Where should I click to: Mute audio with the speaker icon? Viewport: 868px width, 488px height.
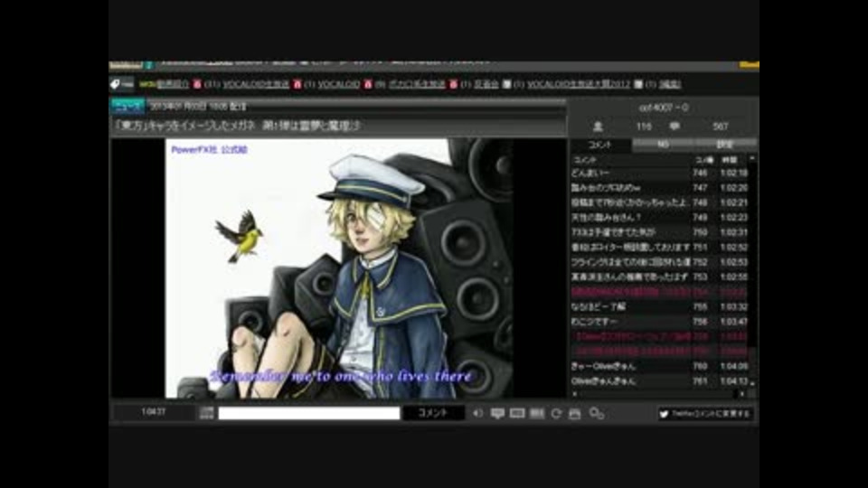pyautogui.click(x=477, y=413)
